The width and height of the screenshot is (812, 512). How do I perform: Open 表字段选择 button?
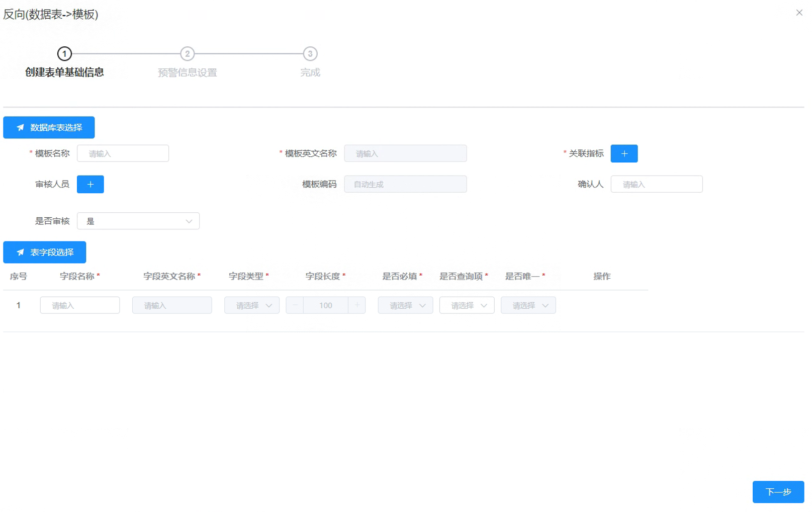coord(45,252)
